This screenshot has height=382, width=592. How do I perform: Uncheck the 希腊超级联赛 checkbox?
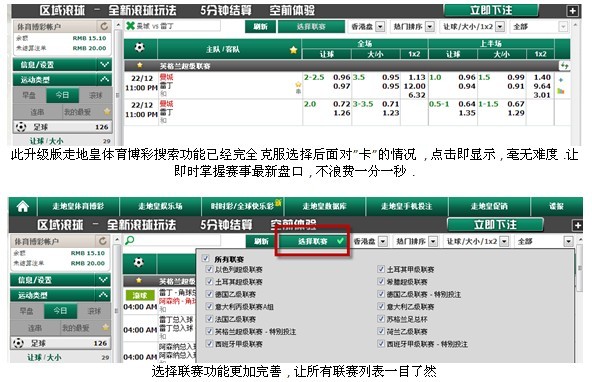pos(381,282)
